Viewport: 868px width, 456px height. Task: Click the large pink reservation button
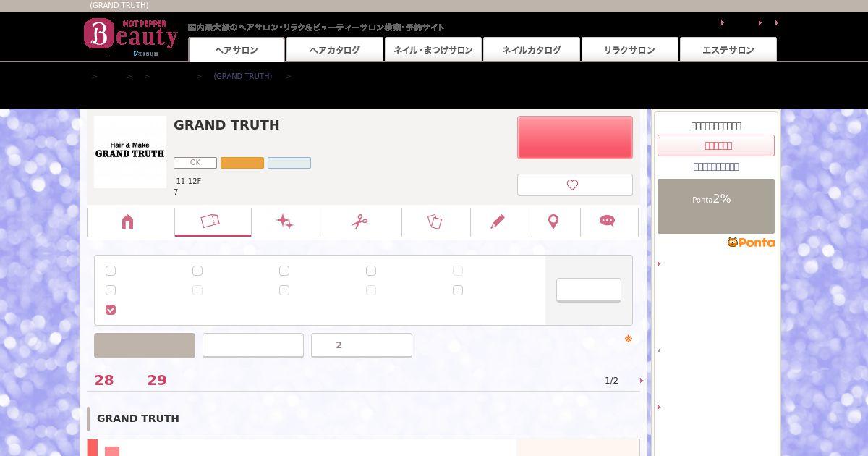[575, 138]
